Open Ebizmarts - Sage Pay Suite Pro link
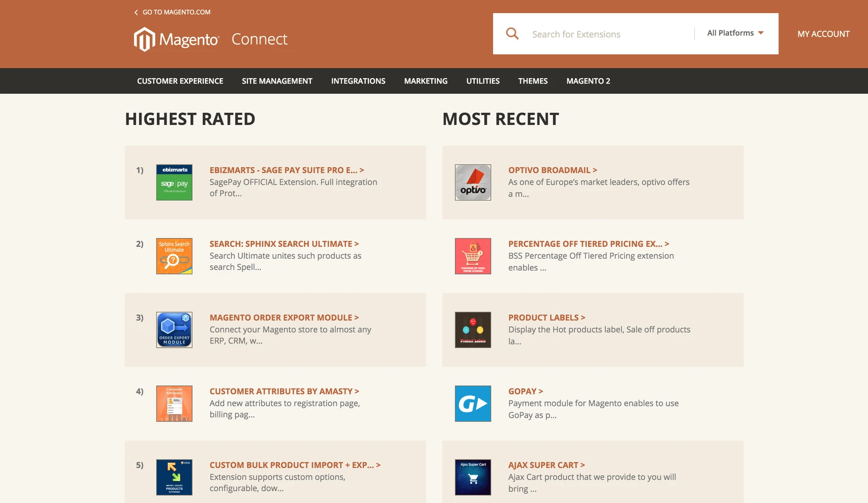Image resolution: width=868 pixels, height=503 pixels. pyautogui.click(x=287, y=170)
